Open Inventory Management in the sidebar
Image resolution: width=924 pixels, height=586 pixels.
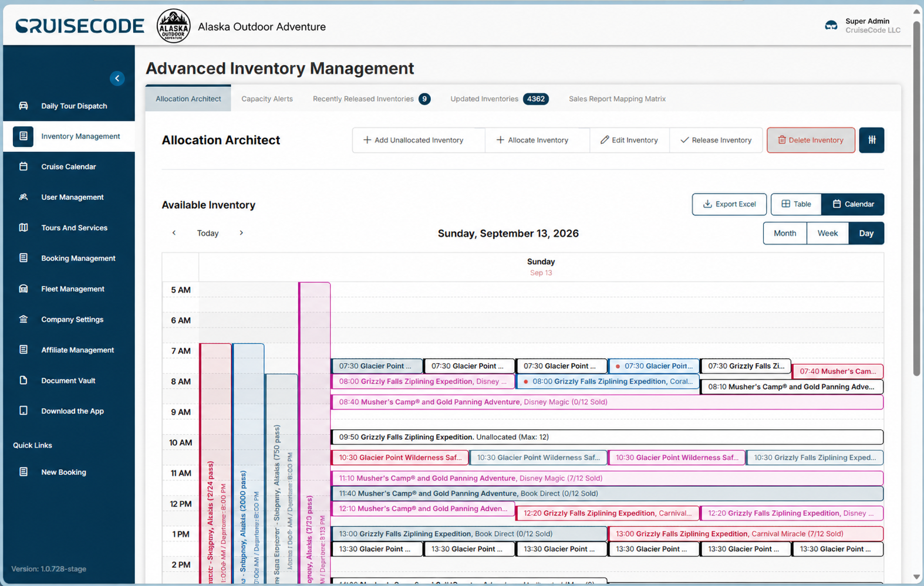[69, 136]
